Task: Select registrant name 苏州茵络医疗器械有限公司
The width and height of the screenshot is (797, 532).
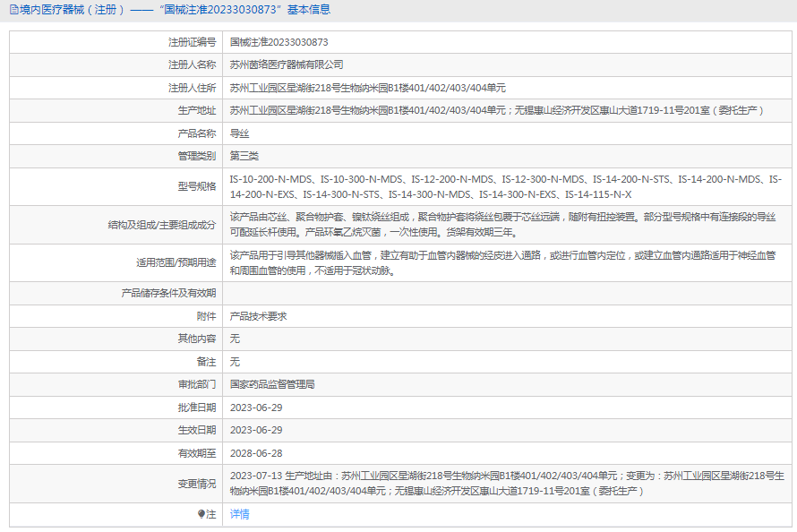Action: [287, 65]
